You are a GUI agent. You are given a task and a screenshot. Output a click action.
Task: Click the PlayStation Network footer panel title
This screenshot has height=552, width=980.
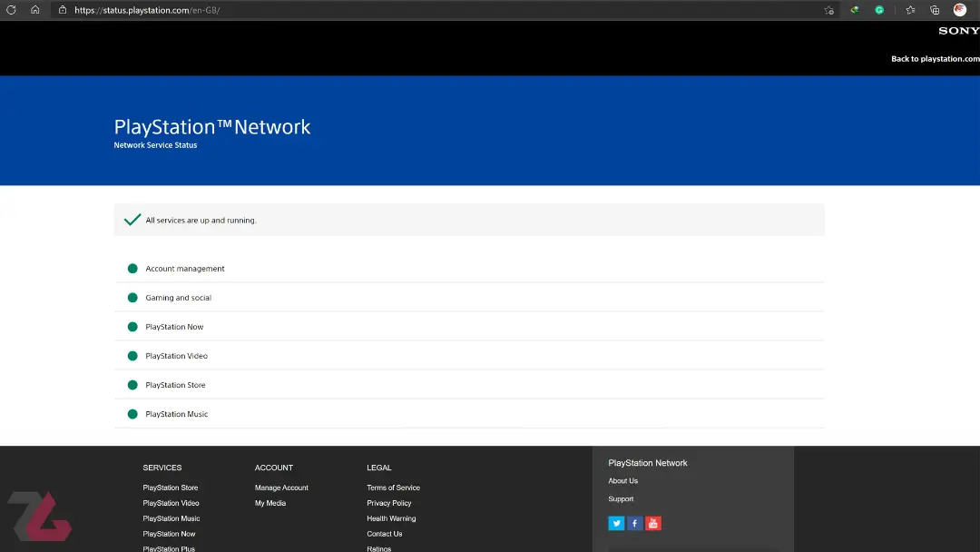tap(648, 463)
